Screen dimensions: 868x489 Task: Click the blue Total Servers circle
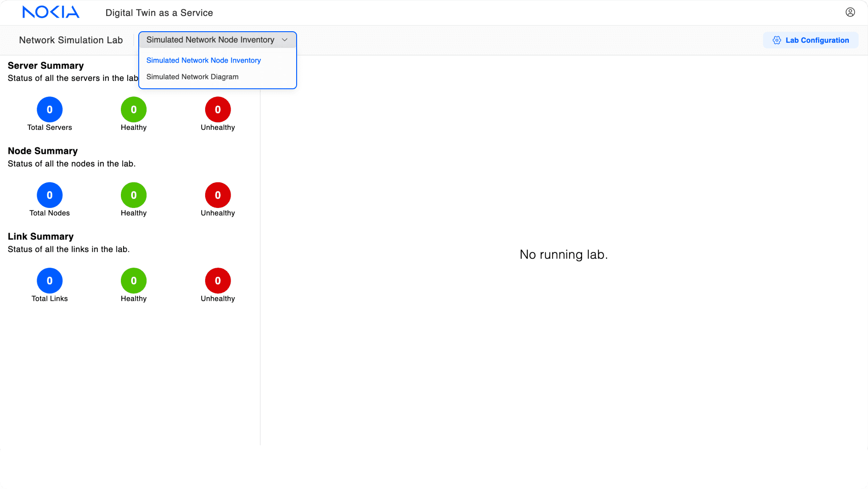tap(50, 109)
